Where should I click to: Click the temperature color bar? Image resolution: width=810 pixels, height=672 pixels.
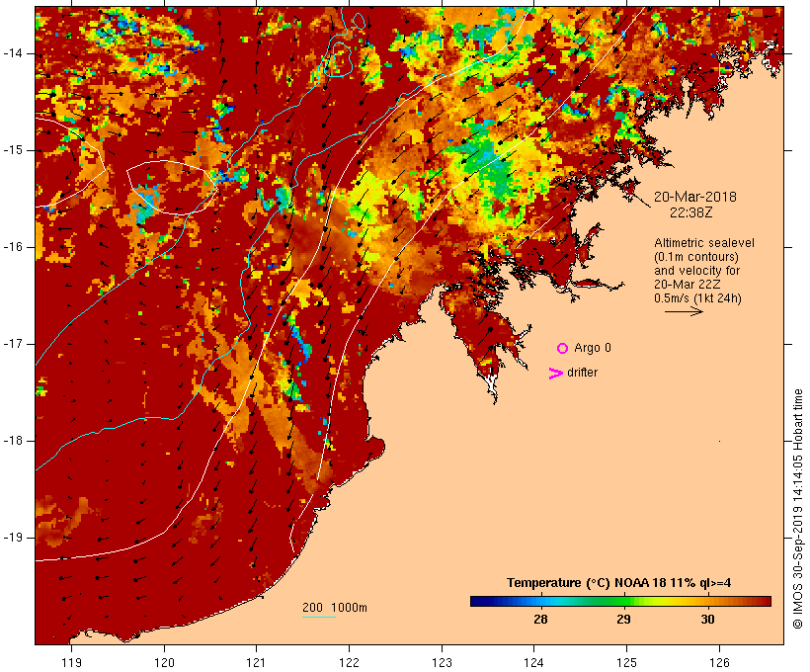pyautogui.click(x=620, y=601)
